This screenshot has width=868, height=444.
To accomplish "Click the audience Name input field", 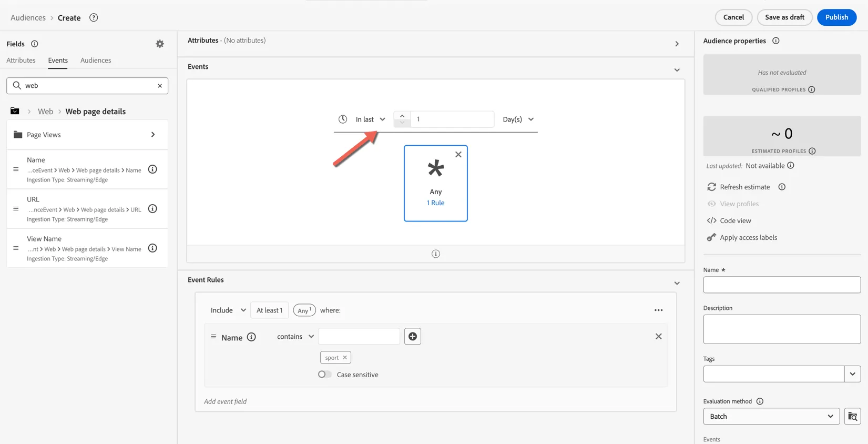I will [782, 285].
